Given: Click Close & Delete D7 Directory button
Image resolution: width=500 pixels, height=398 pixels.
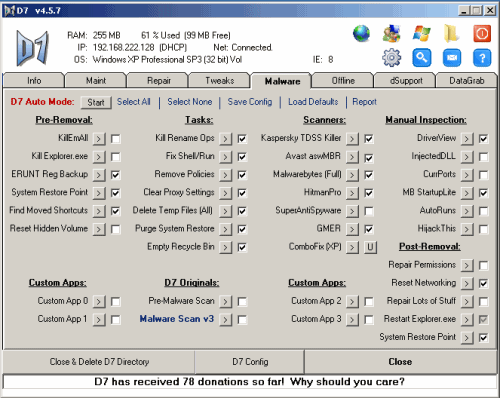Looking at the screenshot, I should coord(99,362).
